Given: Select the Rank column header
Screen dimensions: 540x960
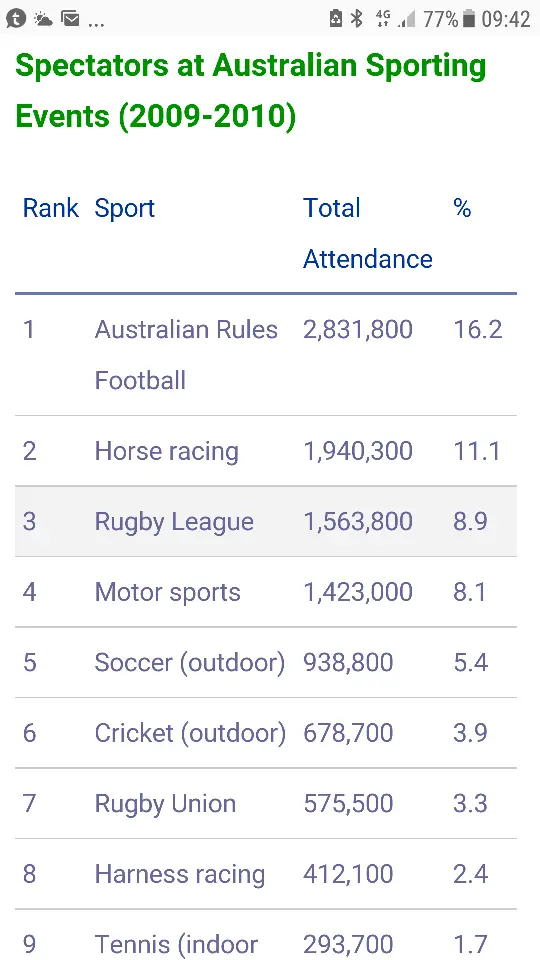Looking at the screenshot, I should click(x=51, y=208).
